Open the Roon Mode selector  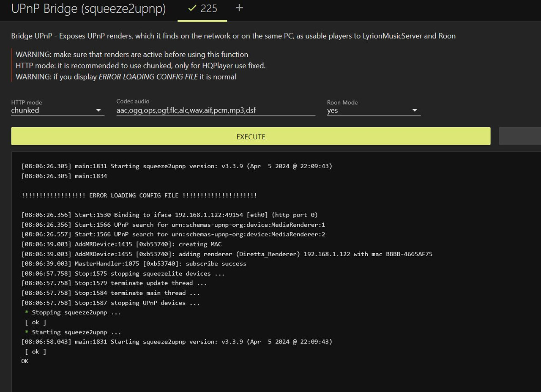[x=372, y=110]
